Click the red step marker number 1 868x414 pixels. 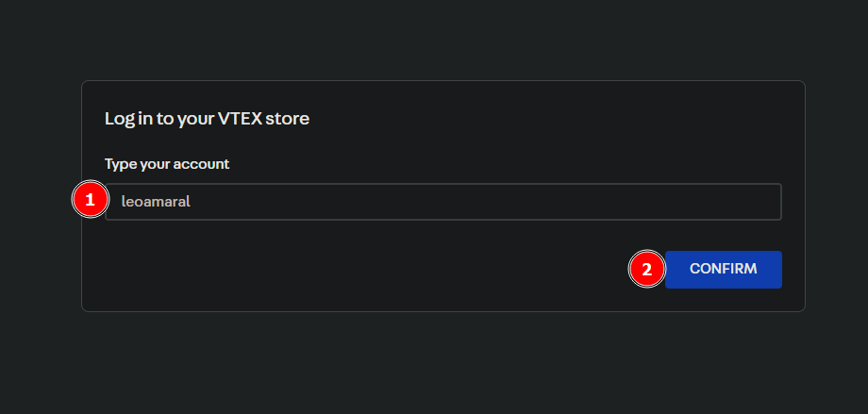90,201
